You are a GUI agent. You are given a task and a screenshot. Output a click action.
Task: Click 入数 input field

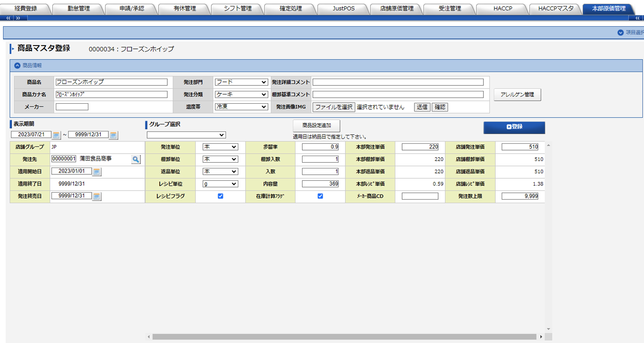point(320,171)
